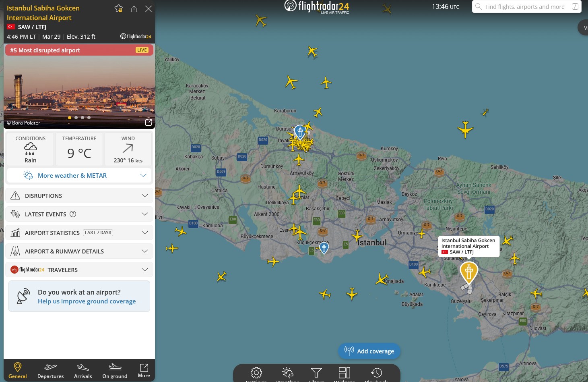Open the Weather layers icon in bottom toolbar
This screenshot has width=588, height=382.
288,373
